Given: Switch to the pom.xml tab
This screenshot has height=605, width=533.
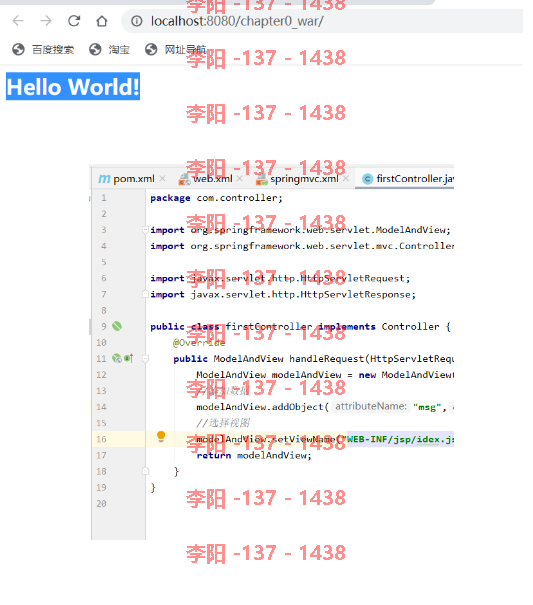Looking at the screenshot, I should coord(127,179).
